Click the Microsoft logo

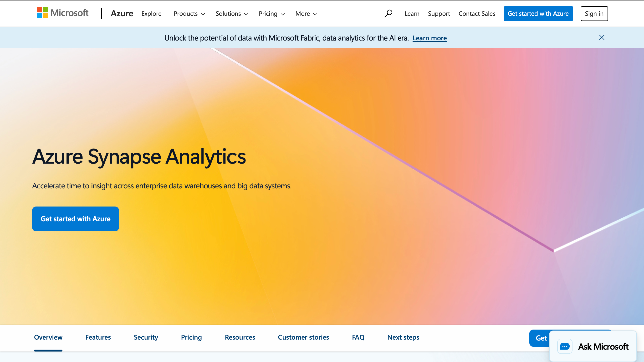(x=62, y=13)
